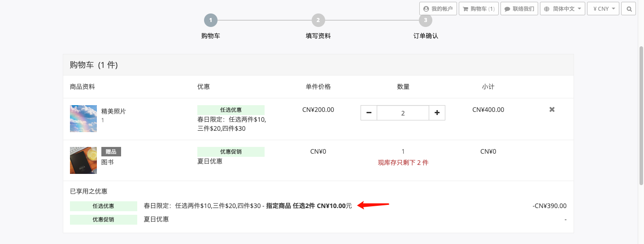The image size is (644, 244).
Task: Click the 优惠促销 tag in applied discounts
Action: click(104, 220)
